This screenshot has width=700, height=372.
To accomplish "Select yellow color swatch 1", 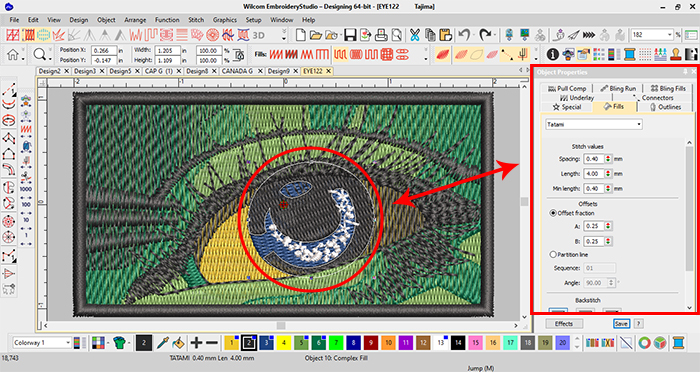I will [x=232, y=343].
